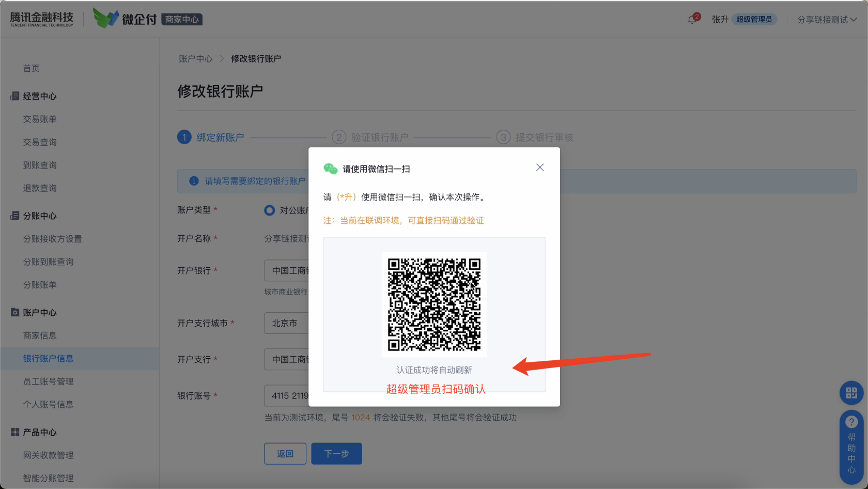Click the notification bell icon

coord(692,20)
